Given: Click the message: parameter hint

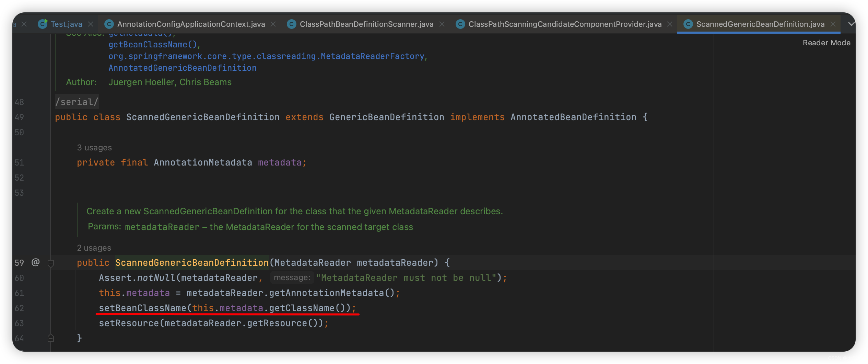Looking at the screenshot, I should (292, 277).
